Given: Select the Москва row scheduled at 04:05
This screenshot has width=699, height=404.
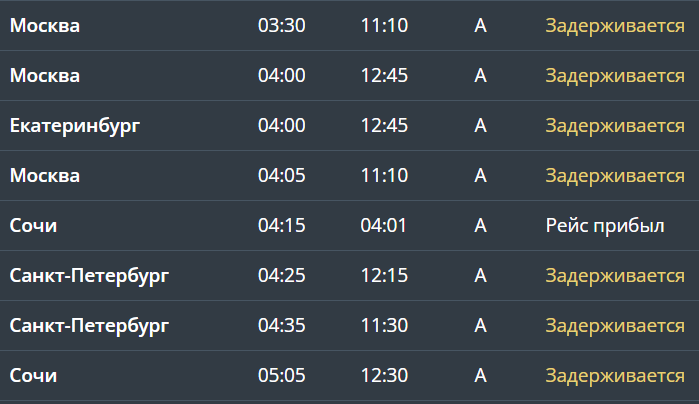Looking at the screenshot, I should [x=45, y=176].
